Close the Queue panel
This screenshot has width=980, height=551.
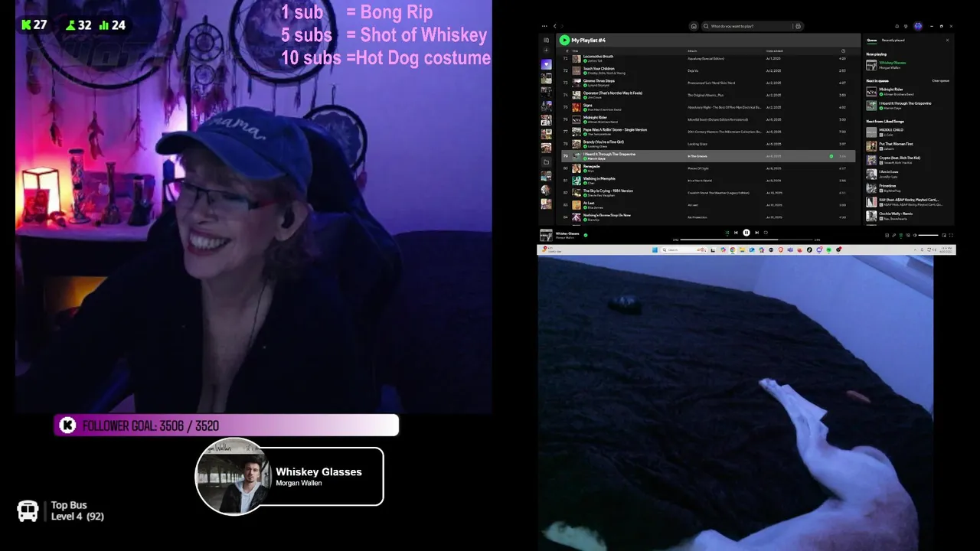pos(947,40)
